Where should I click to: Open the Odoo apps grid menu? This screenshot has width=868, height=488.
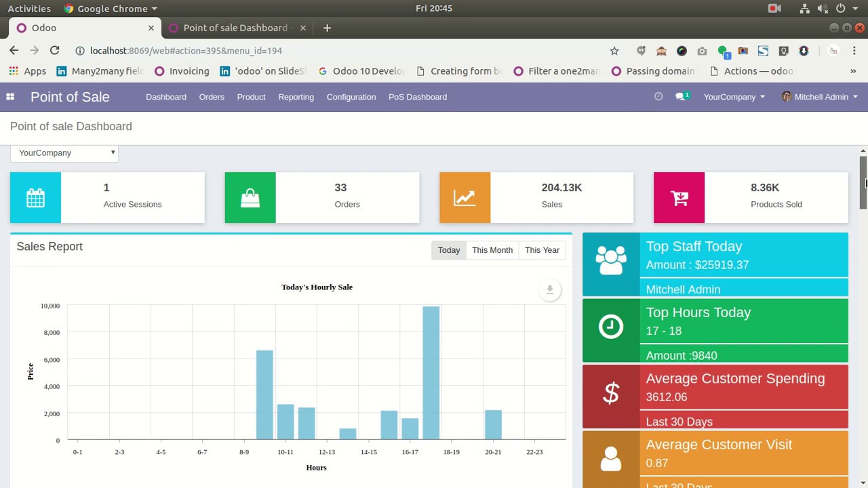coord(10,96)
